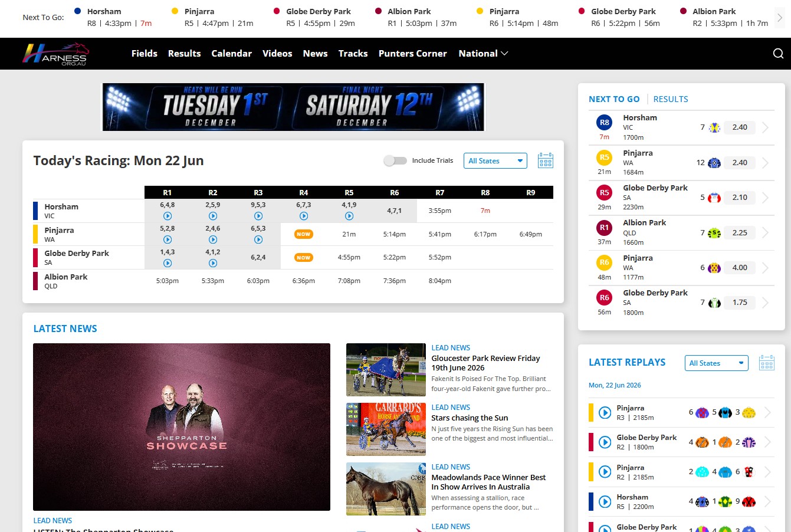Open Globe Derby Park R5 chevron in Next To Go
The image size is (791, 532).
[x=766, y=198]
